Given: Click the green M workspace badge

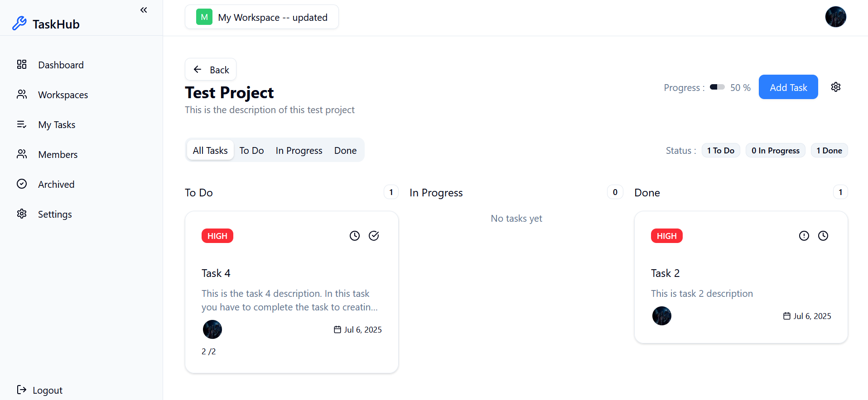Looking at the screenshot, I should (204, 17).
